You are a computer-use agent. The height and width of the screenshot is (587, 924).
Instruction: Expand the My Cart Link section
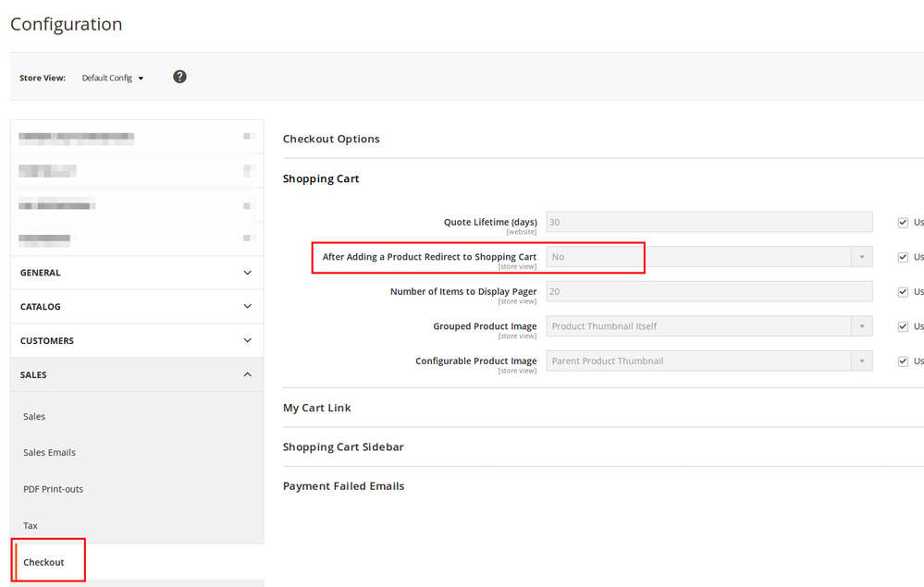click(317, 408)
